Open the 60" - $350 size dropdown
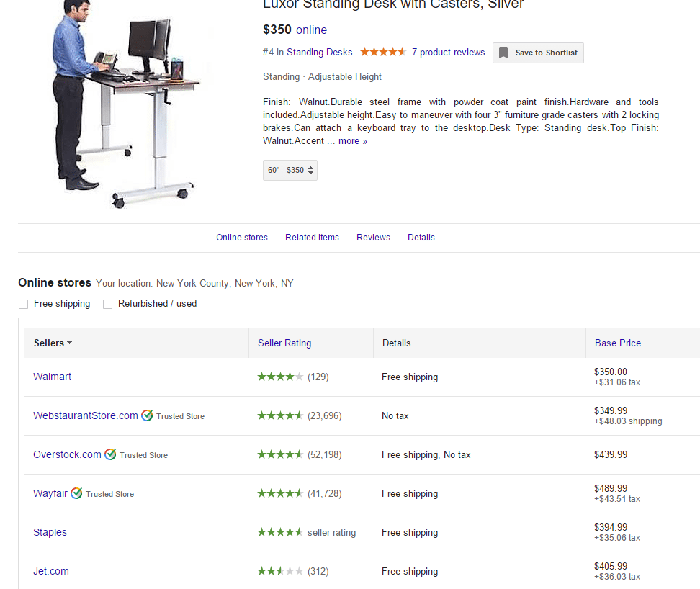 coord(290,170)
